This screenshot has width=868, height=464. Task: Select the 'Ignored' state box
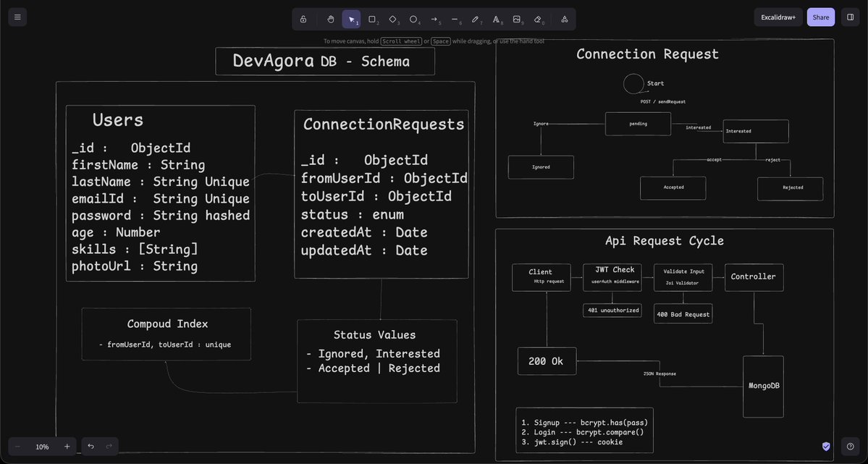tap(541, 167)
